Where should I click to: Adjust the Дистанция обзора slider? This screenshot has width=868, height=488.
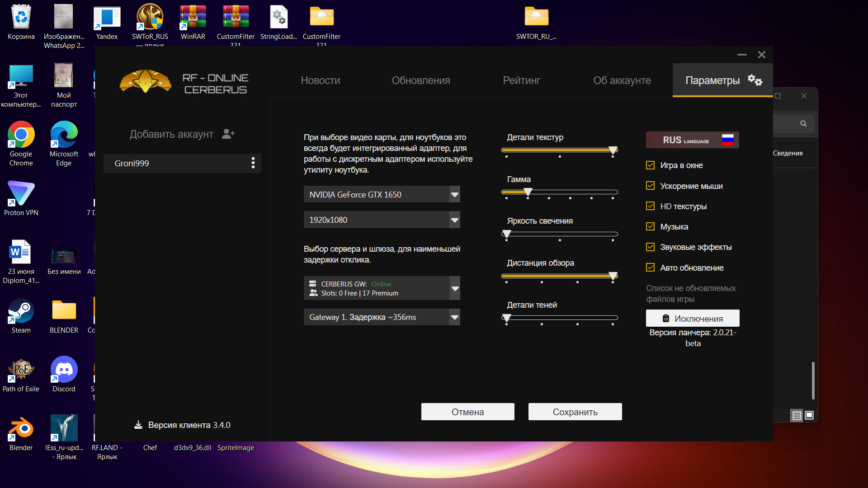coord(559,276)
